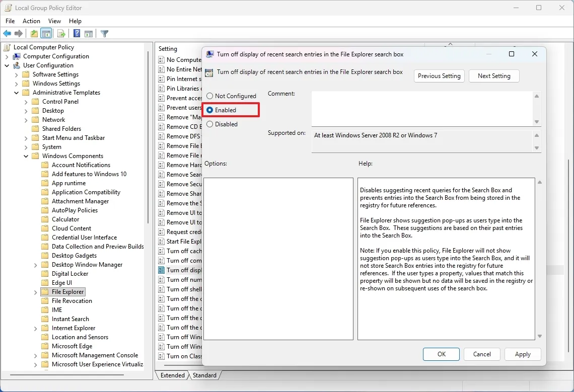The height and width of the screenshot is (392, 574).
Task: Expand the Computer Configuration tree node
Action: pos(7,56)
